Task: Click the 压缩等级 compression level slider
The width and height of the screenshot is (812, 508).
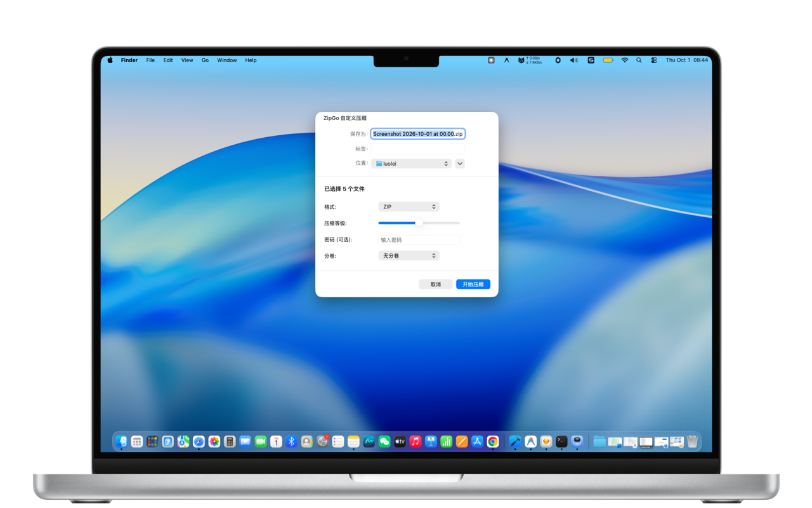Action: [419, 223]
